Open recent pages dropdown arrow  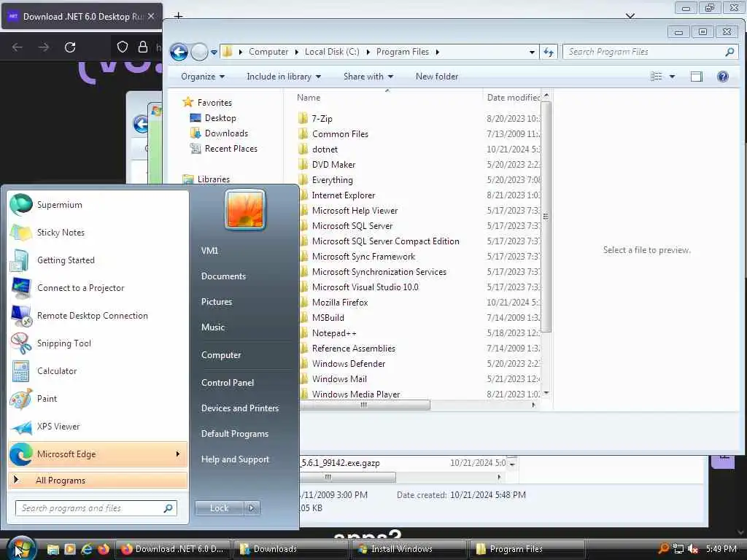coord(214,52)
